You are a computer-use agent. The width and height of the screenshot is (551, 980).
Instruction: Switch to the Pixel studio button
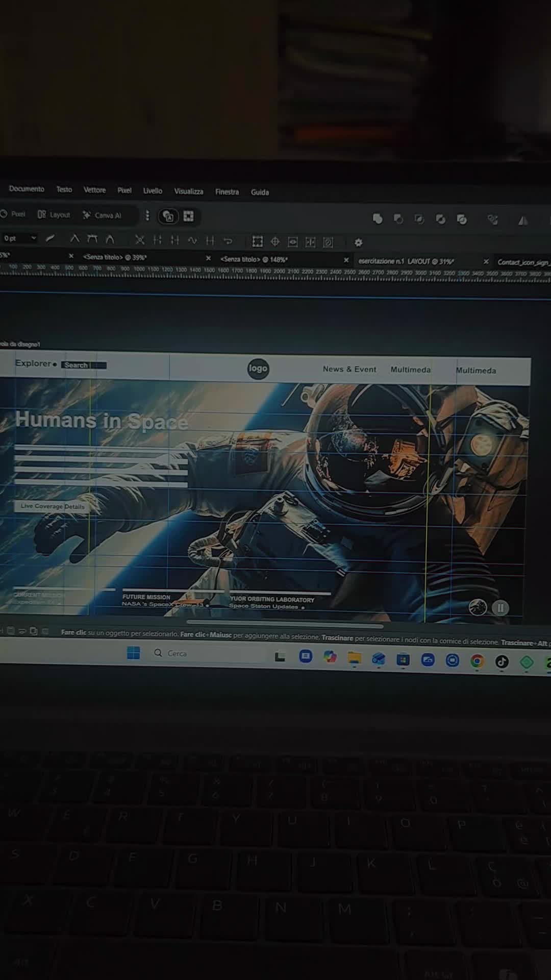click(x=13, y=214)
